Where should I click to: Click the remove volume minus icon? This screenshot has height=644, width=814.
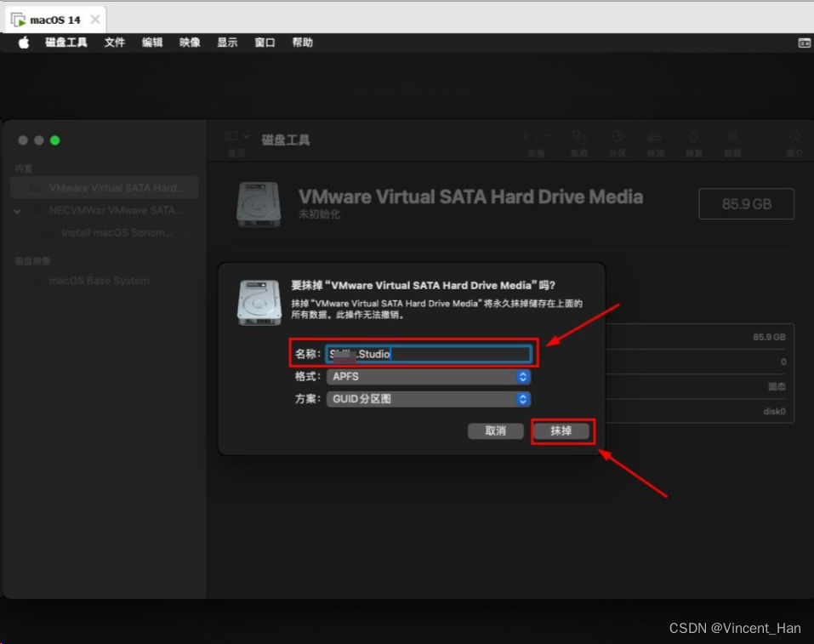pos(545,136)
